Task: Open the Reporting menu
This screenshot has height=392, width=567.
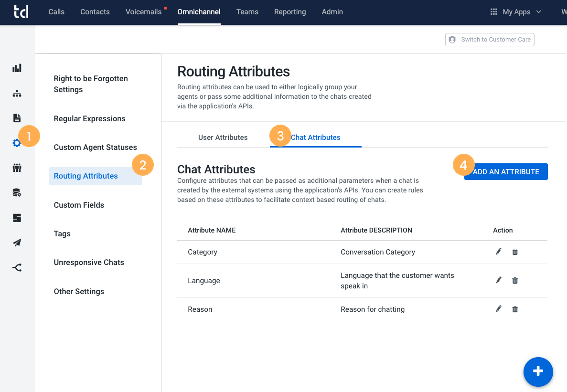Action: click(x=290, y=12)
